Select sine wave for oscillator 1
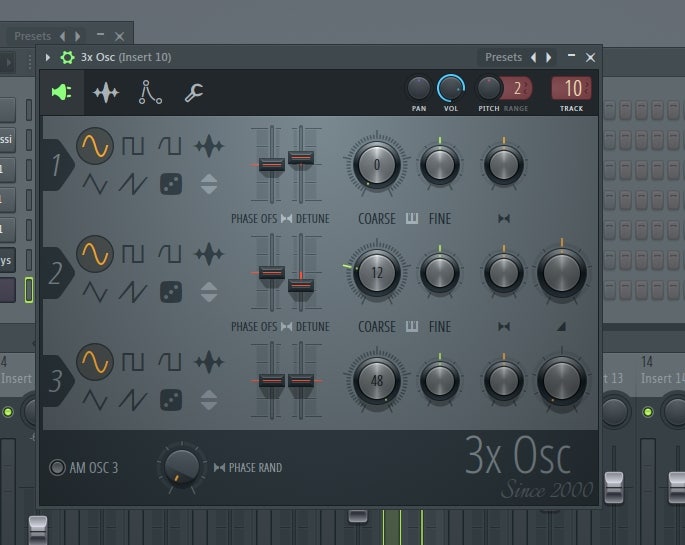This screenshot has width=685, height=545. (95, 145)
